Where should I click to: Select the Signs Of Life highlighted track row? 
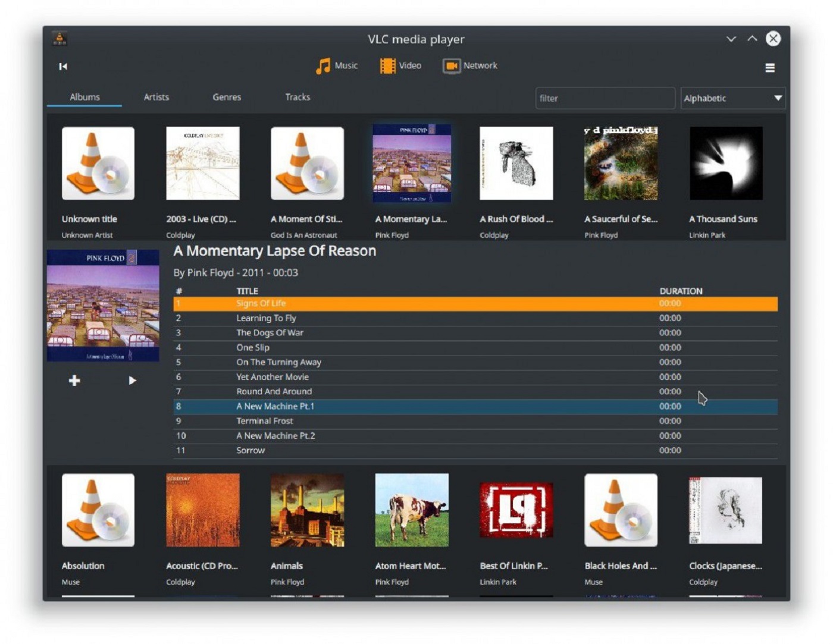tap(416, 303)
